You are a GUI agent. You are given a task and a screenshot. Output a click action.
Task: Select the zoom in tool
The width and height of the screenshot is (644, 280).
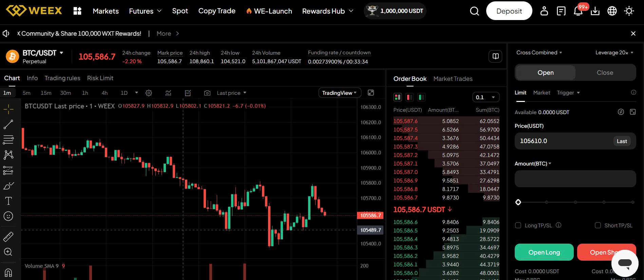[8, 252]
